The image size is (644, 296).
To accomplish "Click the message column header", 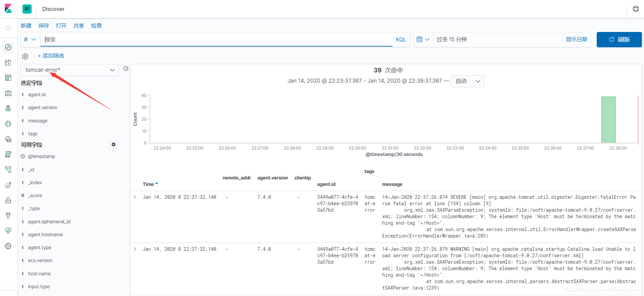I will [x=392, y=184].
